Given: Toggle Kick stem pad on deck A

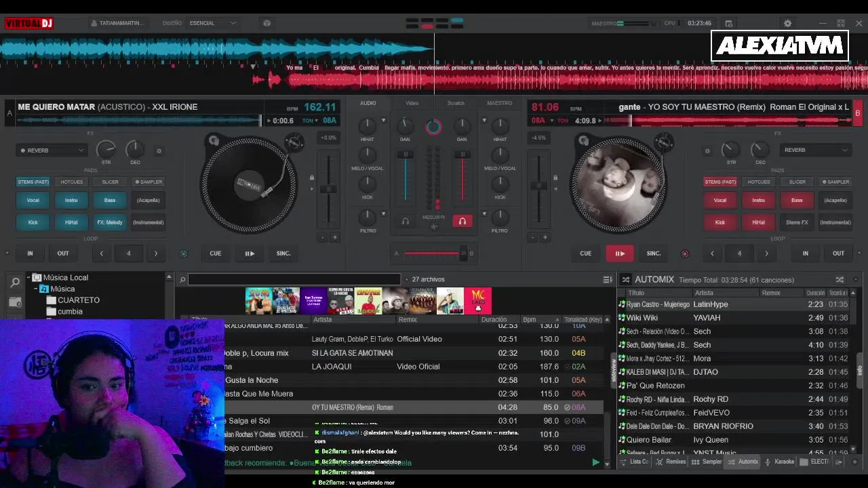Looking at the screenshot, I should [x=33, y=222].
